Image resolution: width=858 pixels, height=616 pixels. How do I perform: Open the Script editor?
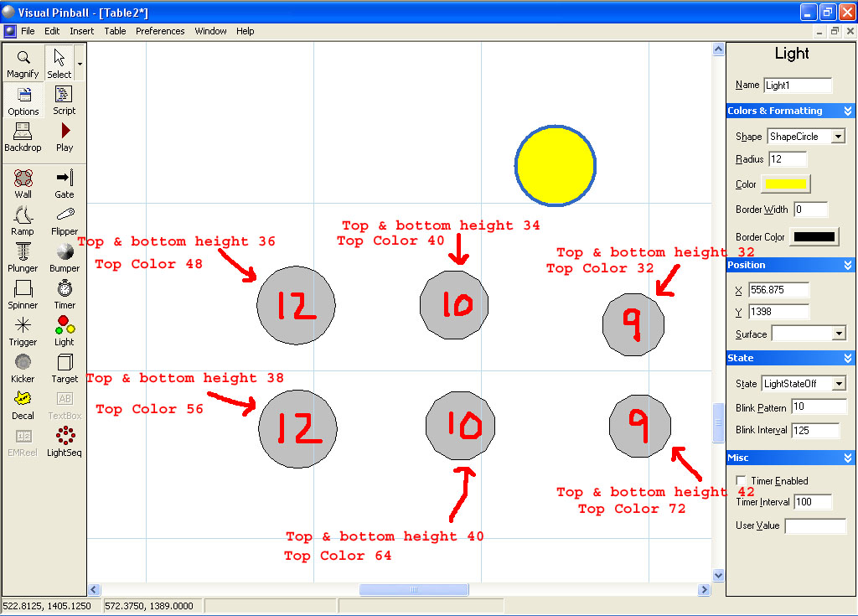65,100
